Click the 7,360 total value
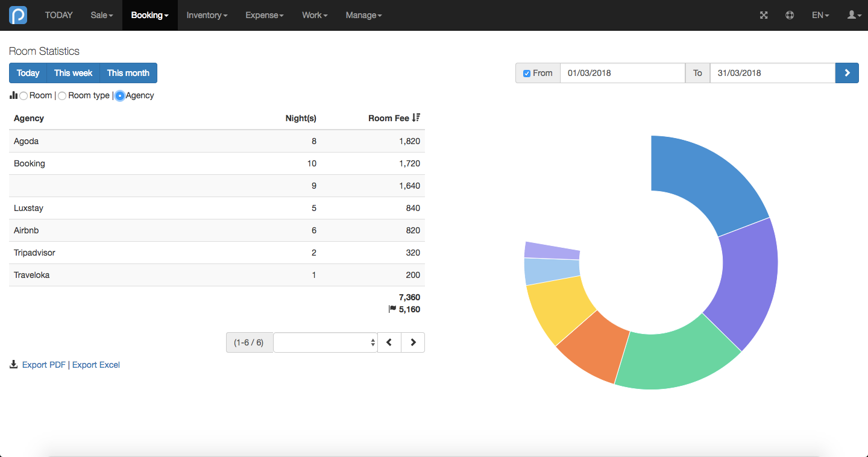Screen dimensions: 868x457 tap(409, 297)
